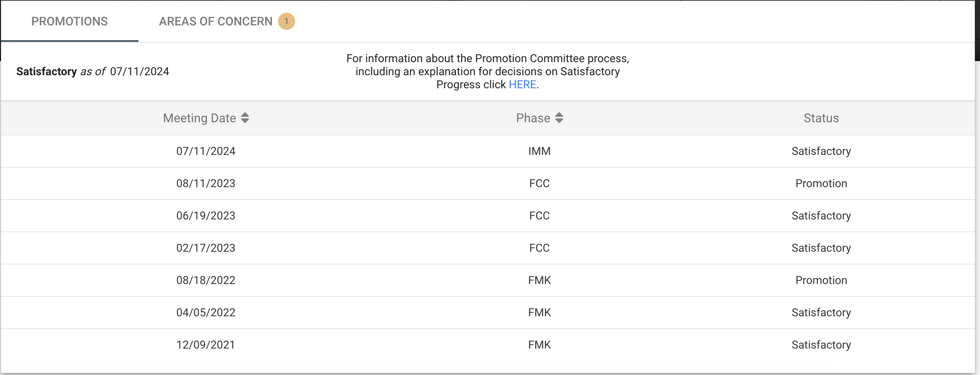
Task: Select the 07/11/2024 IMM row
Action: pyautogui.click(x=488, y=151)
